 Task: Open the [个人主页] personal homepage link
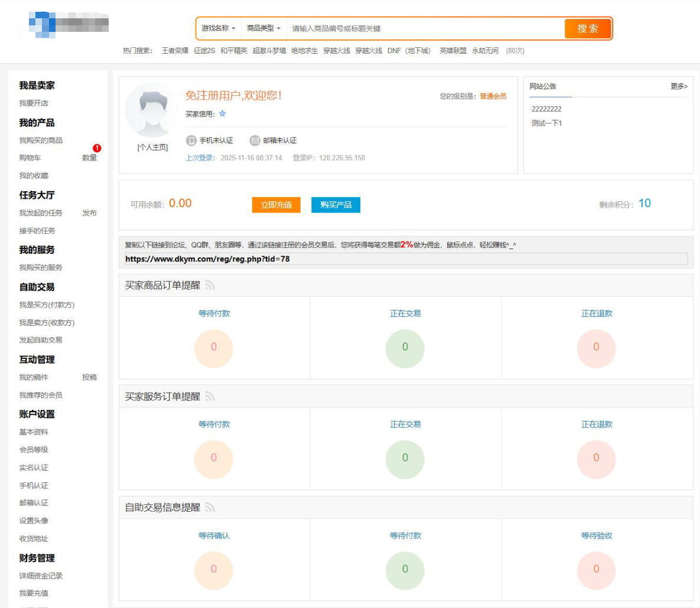coord(149,149)
